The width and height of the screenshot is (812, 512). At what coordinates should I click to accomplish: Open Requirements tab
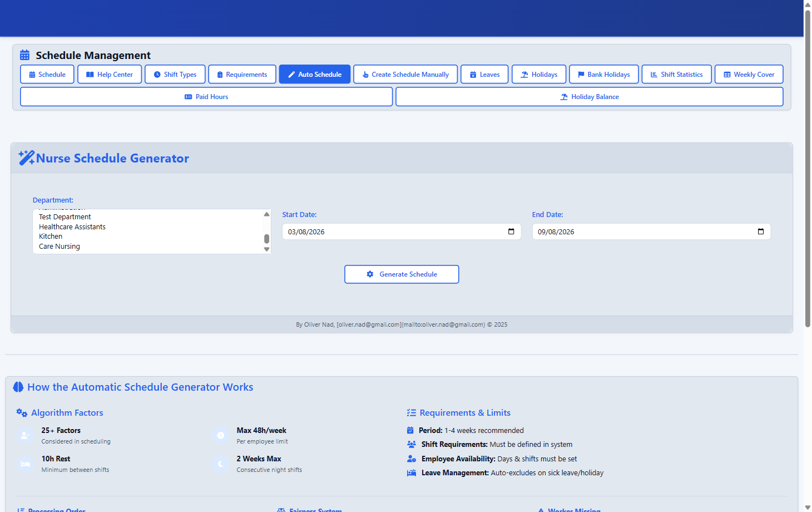[242, 75]
